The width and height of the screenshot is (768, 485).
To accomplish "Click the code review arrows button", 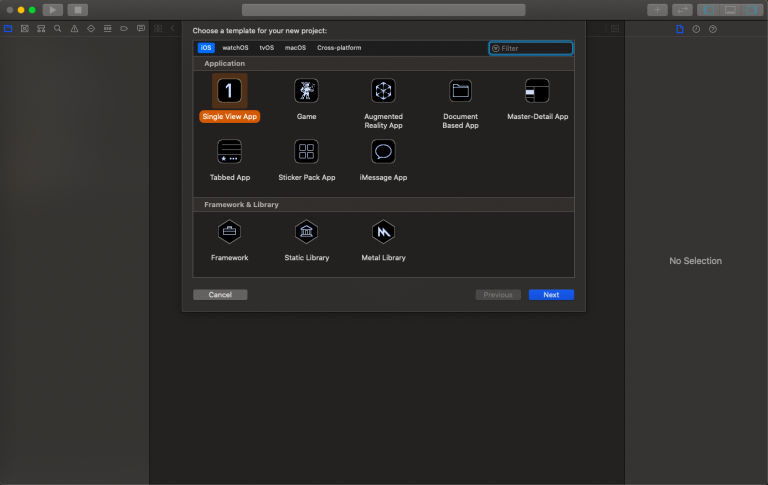I will 682,10.
